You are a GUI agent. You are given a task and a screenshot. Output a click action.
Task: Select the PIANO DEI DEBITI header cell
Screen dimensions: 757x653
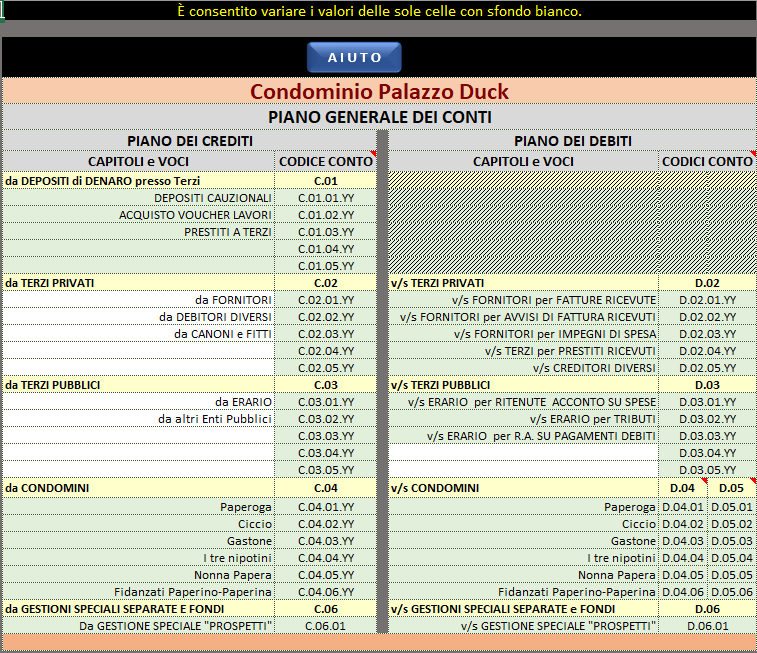pyautogui.click(x=573, y=141)
